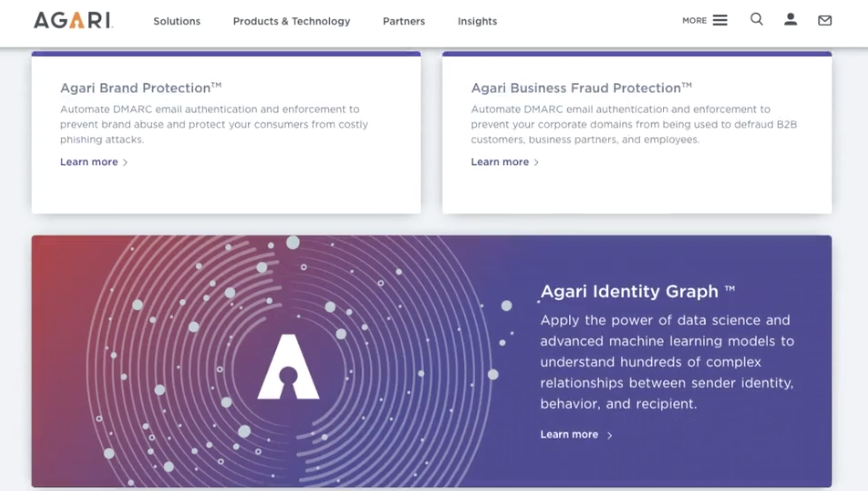
Task: Click the Agari Identity Graph title
Action: click(x=630, y=291)
